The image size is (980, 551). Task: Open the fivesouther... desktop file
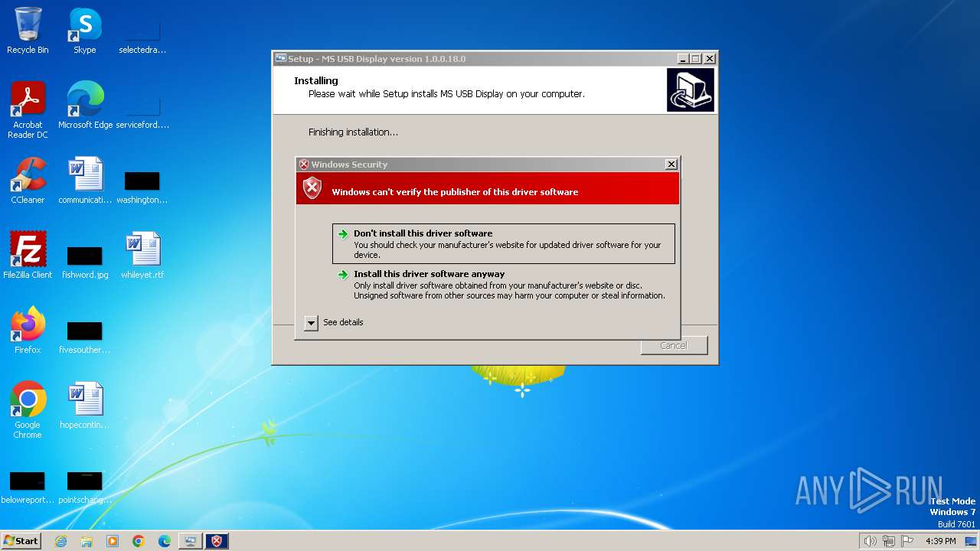(85, 337)
